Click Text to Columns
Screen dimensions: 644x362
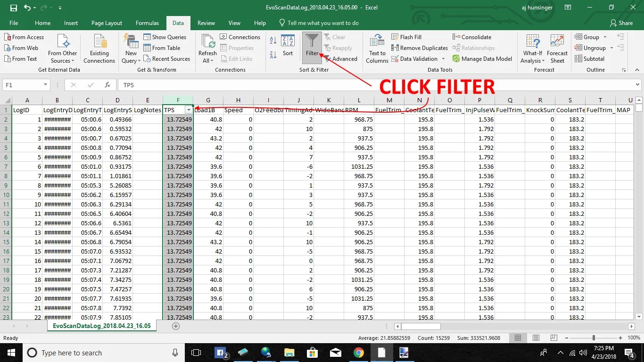point(377,49)
